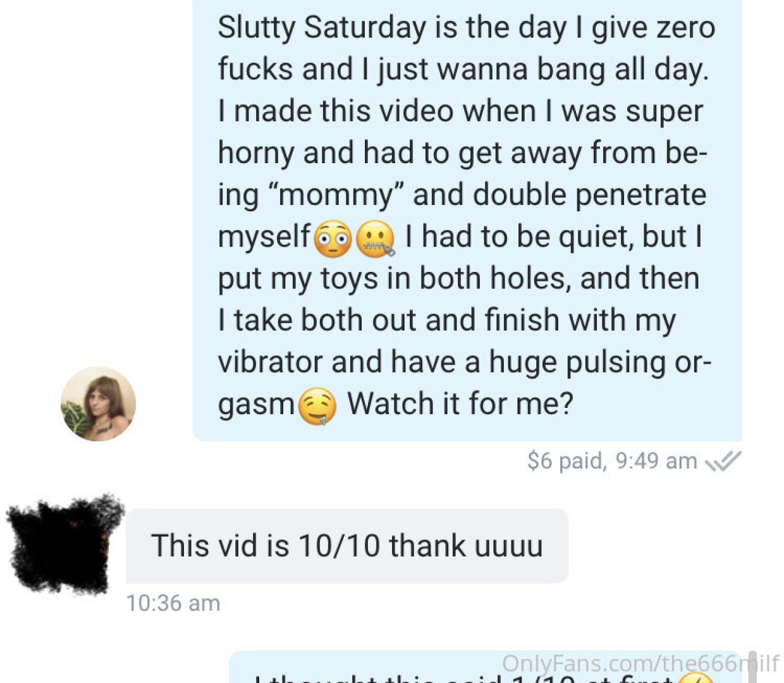Click the "Watch it for me?" text

tap(460, 403)
